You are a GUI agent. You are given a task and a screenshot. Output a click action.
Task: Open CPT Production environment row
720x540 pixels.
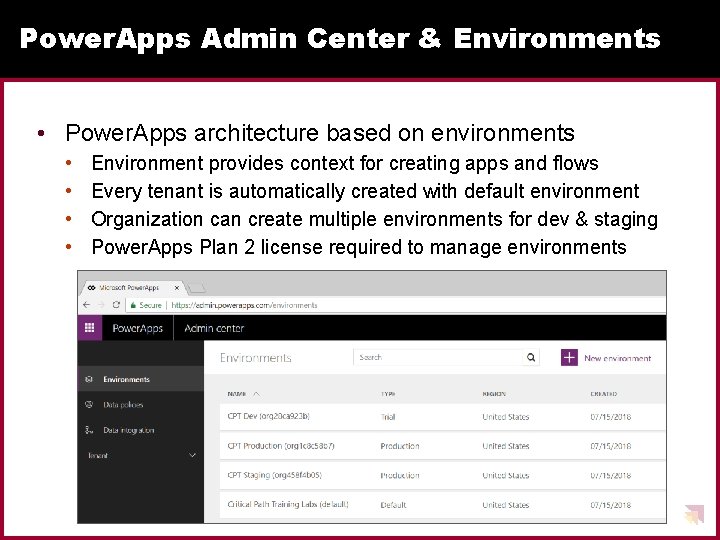pyautogui.click(x=442, y=446)
